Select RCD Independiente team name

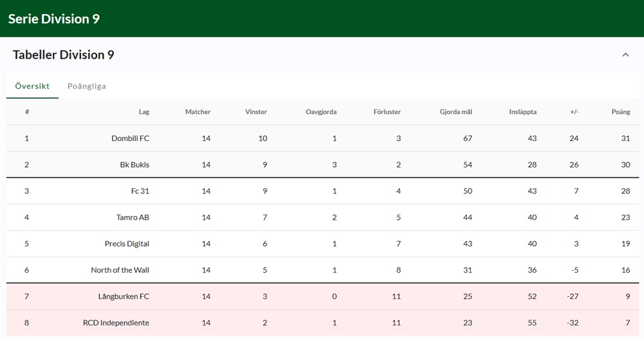(x=116, y=323)
